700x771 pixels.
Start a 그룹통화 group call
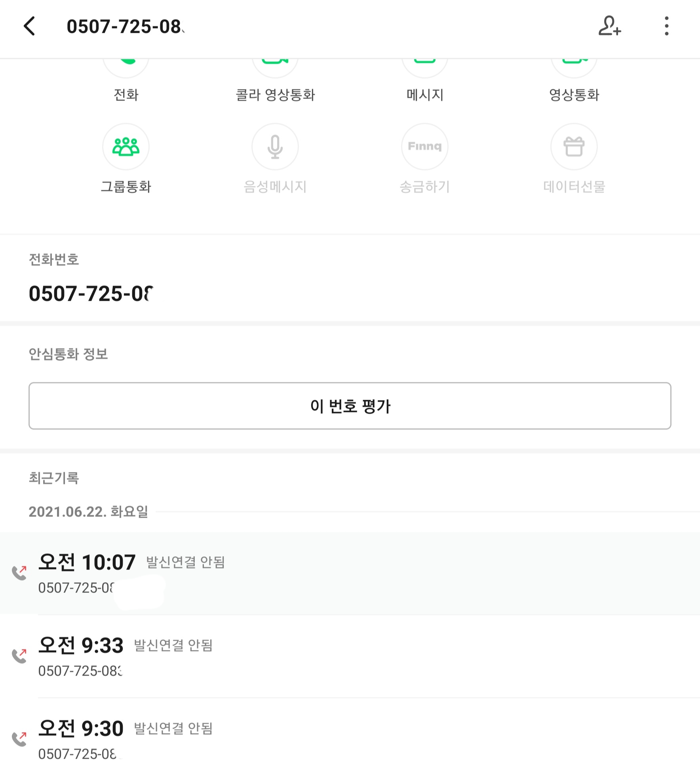[x=126, y=147]
